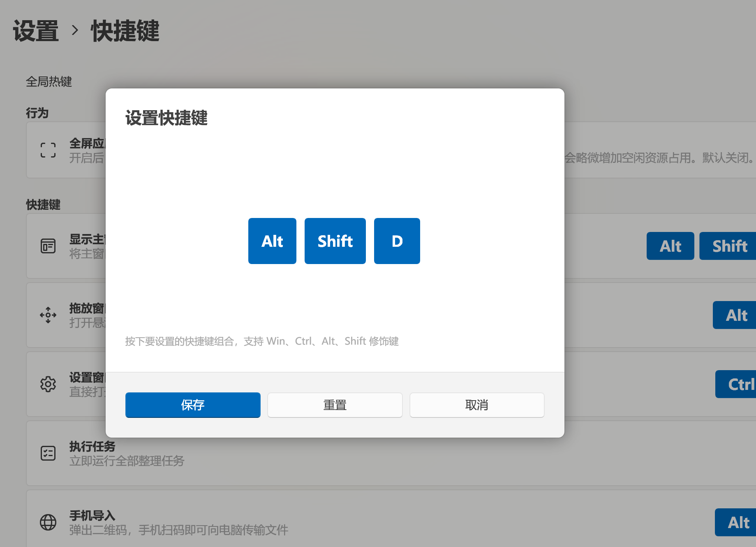
Task: Click the Alt key in 拖放窗 row
Action: (734, 315)
